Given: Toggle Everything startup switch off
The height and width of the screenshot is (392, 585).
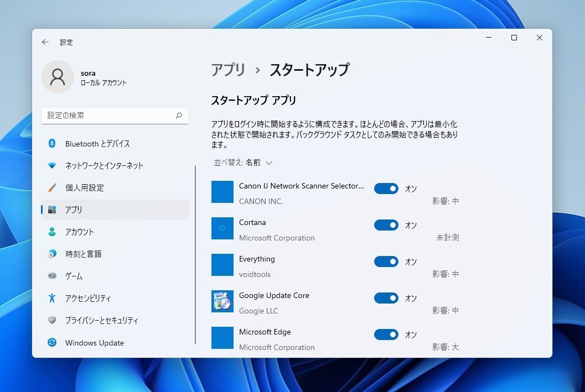Looking at the screenshot, I should pos(386,262).
